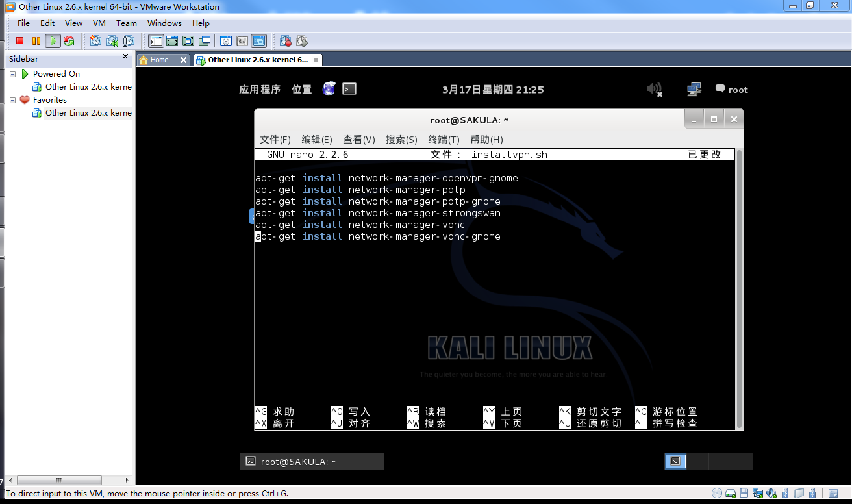Reset the virtual machine with the red-green arrows icon
The image size is (852, 504).
tap(69, 41)
